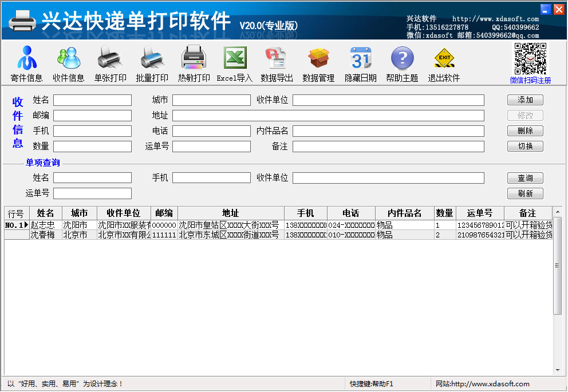Open the 数据导出 data export tool
The width and height of the screenshot is (568, 392).
coord(277,63)
